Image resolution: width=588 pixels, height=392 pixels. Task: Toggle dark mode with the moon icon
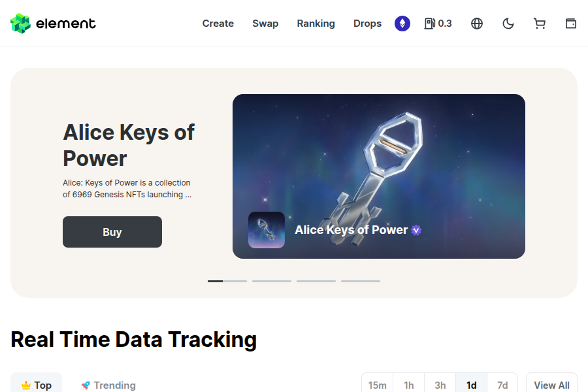508,24
